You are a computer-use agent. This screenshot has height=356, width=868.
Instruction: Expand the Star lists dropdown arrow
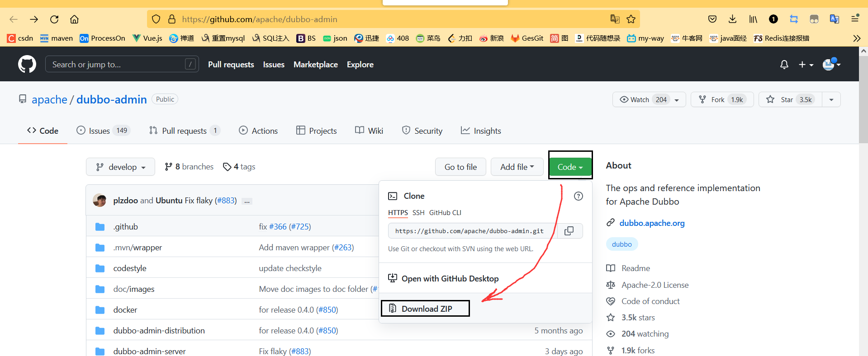tap(831, 99)
